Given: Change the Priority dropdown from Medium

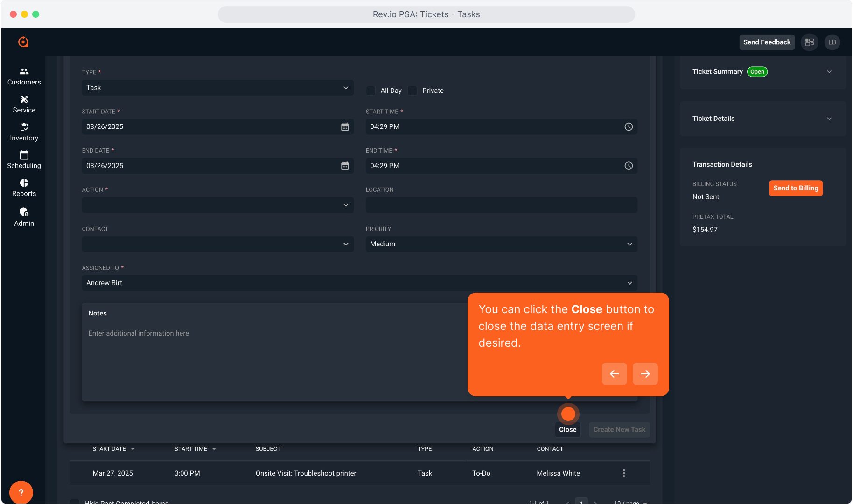Looking at the screenshot, I should (501, 244).
